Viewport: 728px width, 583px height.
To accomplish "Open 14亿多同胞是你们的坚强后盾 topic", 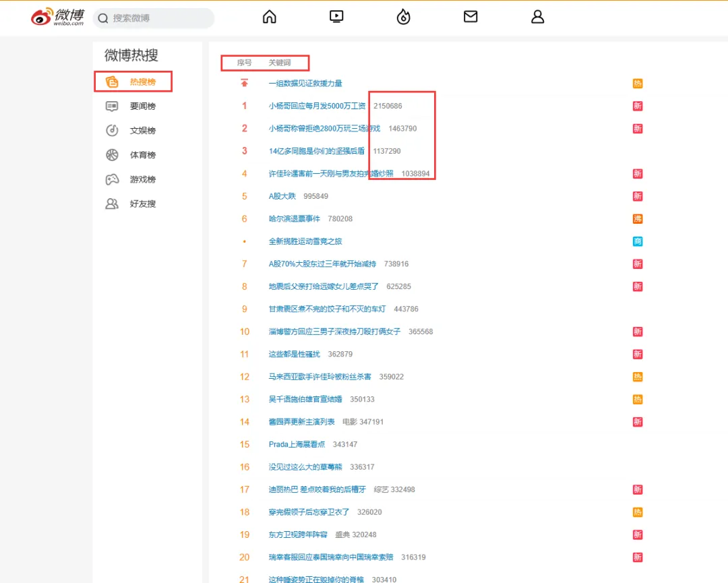I will point(317,151).
